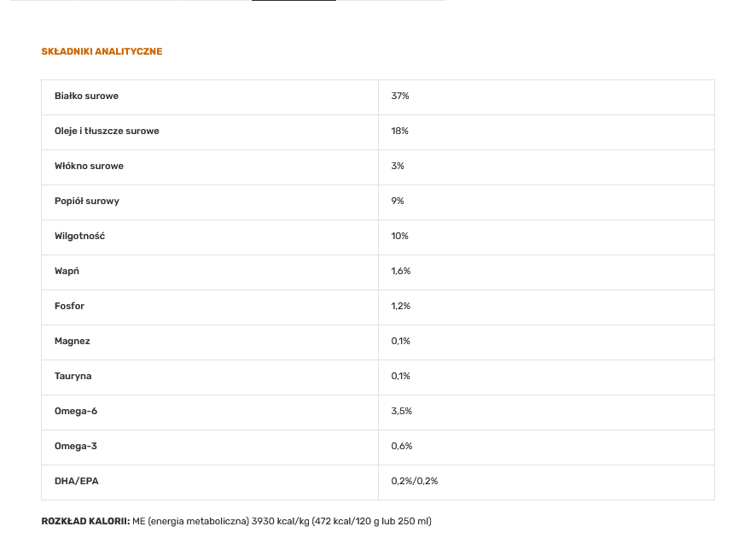Click the DHA/EPA row label
Viewport: 756px width, 544px height.
(77, 482)
